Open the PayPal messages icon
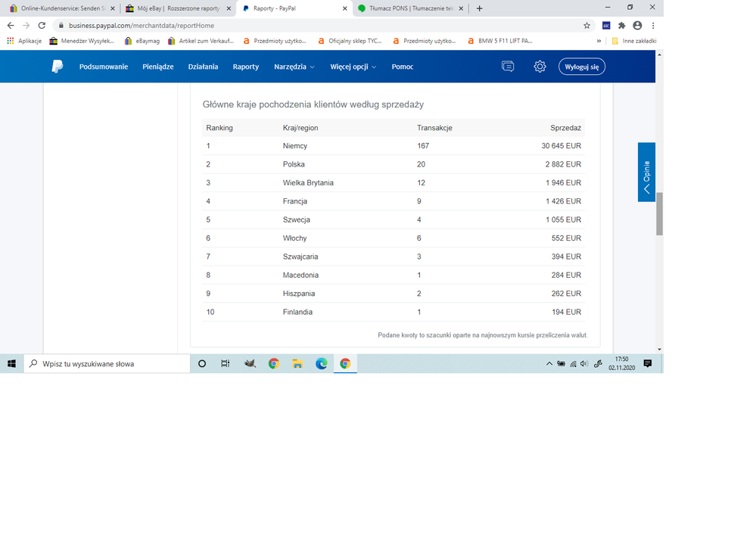 pos(508,67)
